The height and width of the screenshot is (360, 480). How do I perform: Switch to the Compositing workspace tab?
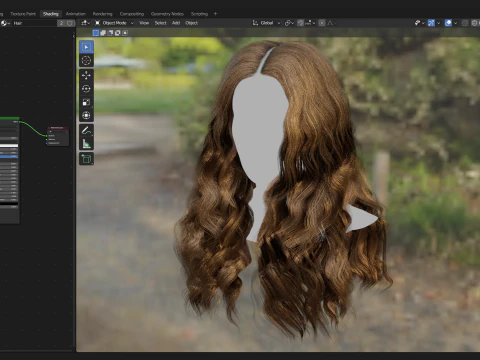(x=132, y=14)
